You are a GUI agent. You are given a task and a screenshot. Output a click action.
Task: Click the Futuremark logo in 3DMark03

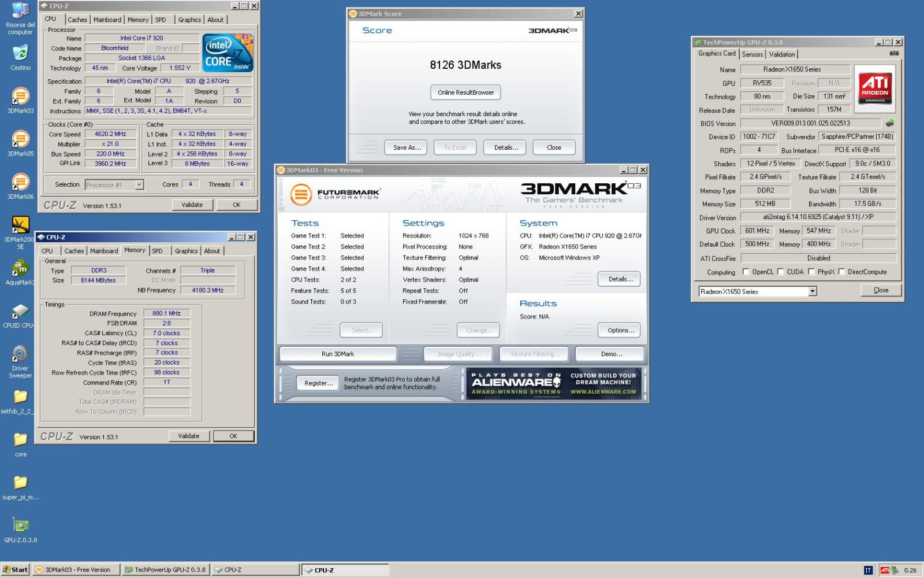coord(335,194)
